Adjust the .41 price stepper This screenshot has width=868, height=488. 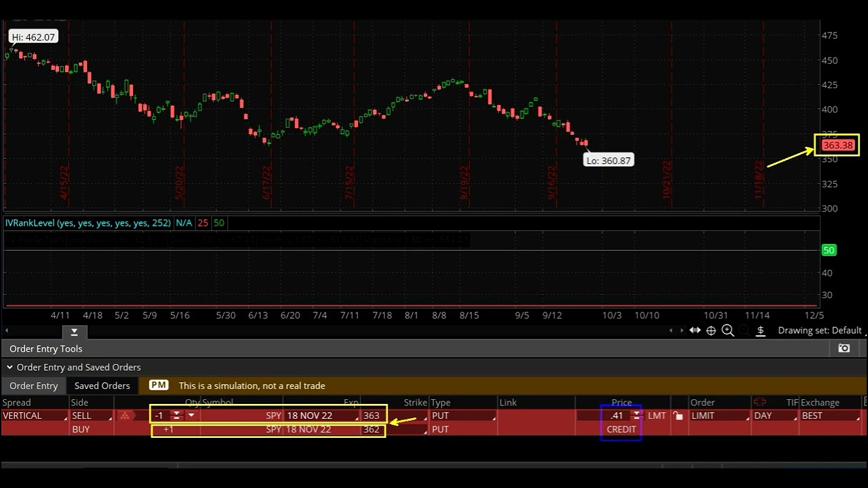pos(636,415)
